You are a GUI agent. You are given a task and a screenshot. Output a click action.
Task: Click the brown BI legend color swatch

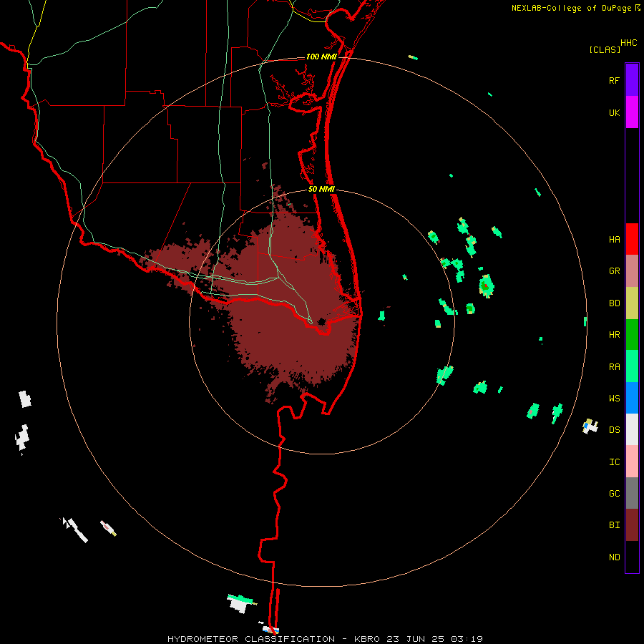(x=632, y=525)
